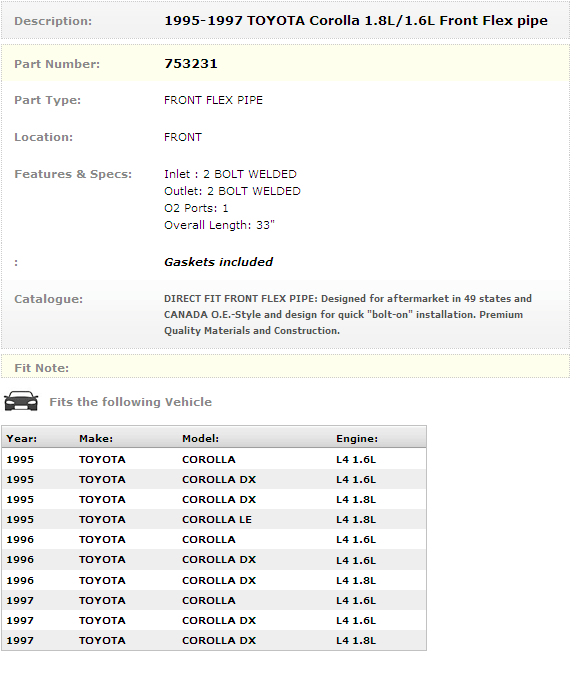
Task: Click the car icon beside Fits the following Vehicle
Action: pos(21,401)
